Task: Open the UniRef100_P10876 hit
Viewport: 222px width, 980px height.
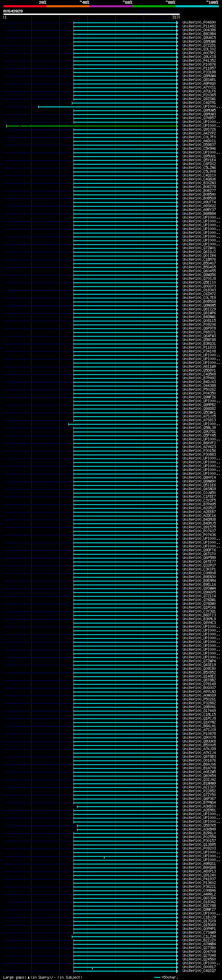Action: pyautogui.click(x=199, y=64)
